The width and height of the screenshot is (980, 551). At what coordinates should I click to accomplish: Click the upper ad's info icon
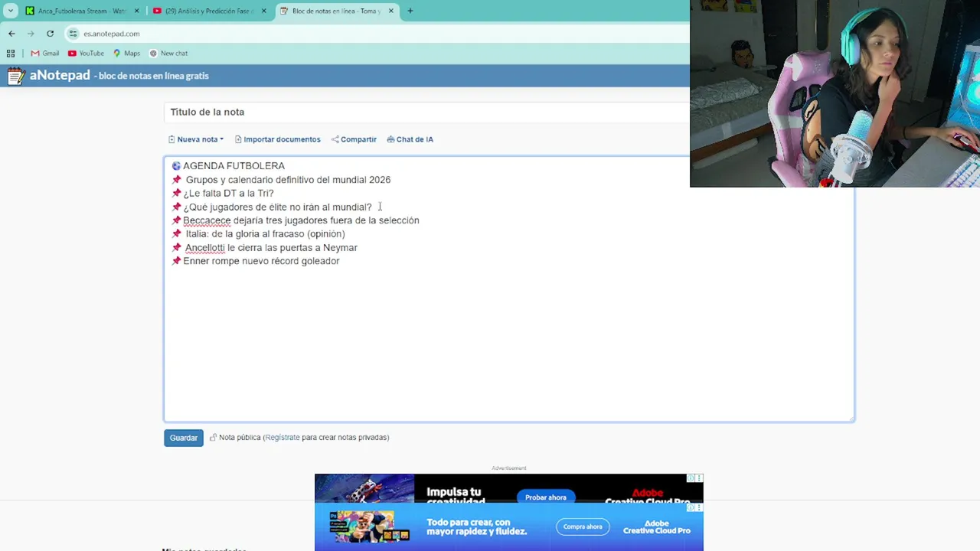click(691, 478)
